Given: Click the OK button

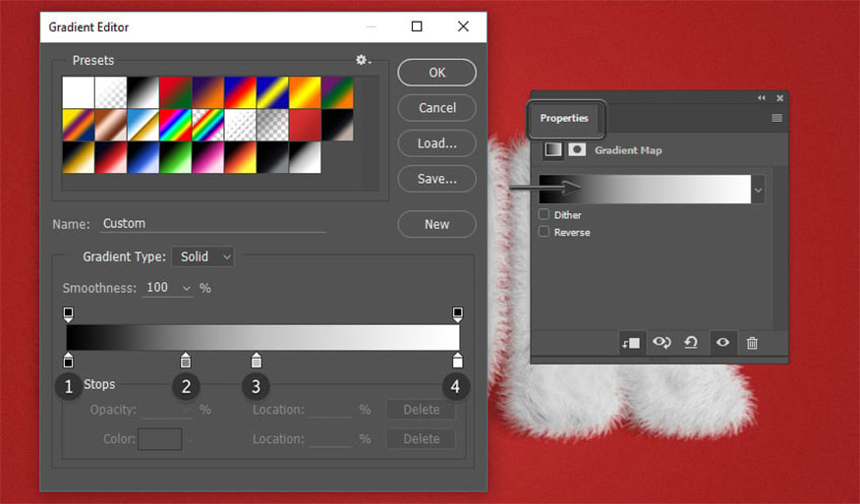Looking at the screenshot, I should (436, 73).
